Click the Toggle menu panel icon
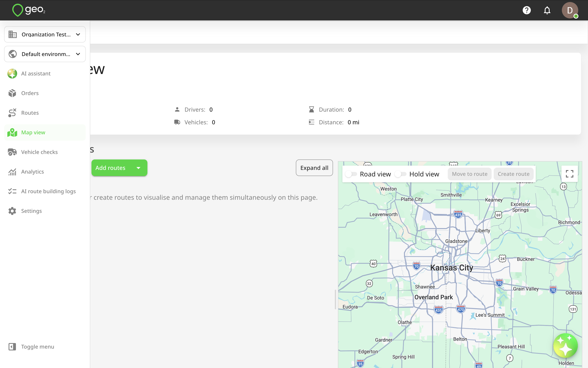 pos(12,347)
